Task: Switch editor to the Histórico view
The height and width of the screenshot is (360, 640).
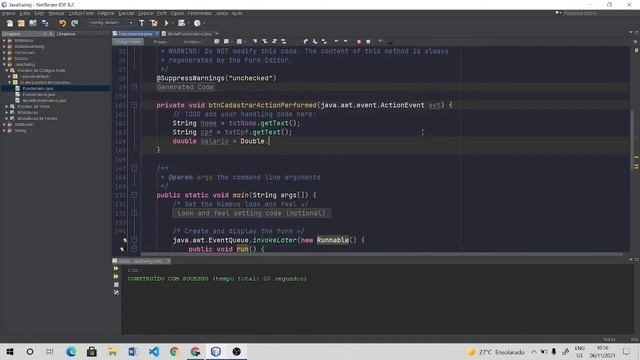Action: pos(192,42)
